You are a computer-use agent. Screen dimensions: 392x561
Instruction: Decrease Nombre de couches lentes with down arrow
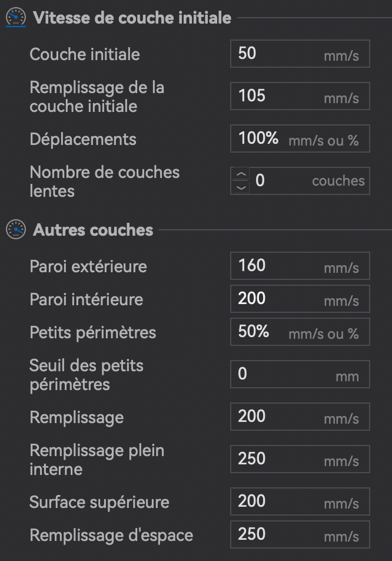click(x=241, y=187)
